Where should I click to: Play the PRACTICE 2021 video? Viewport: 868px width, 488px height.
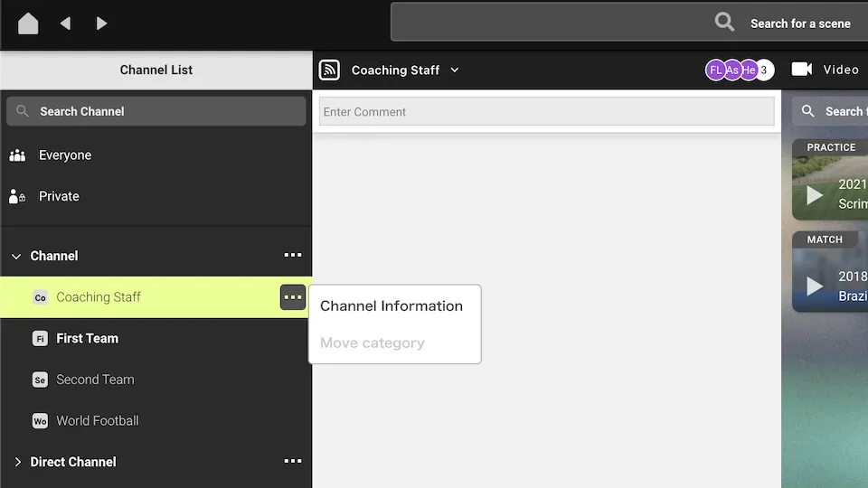pos(815,195)
